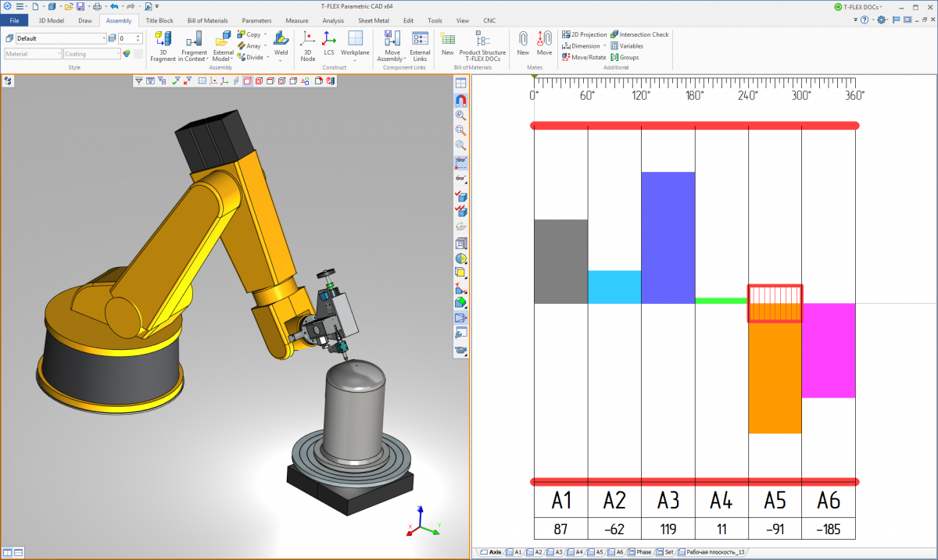The height and width of the screenshot is (560, 938).
Task: Click the level number input field
Action: coord(127,38)
